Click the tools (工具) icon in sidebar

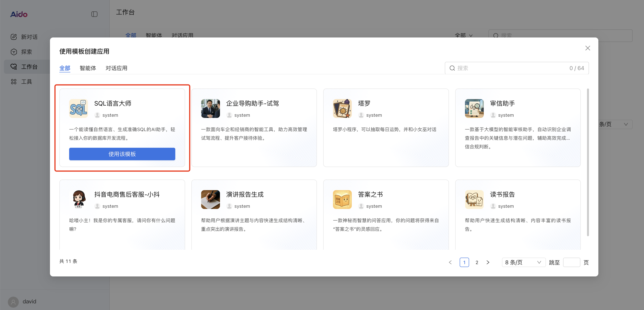[14, 81]
